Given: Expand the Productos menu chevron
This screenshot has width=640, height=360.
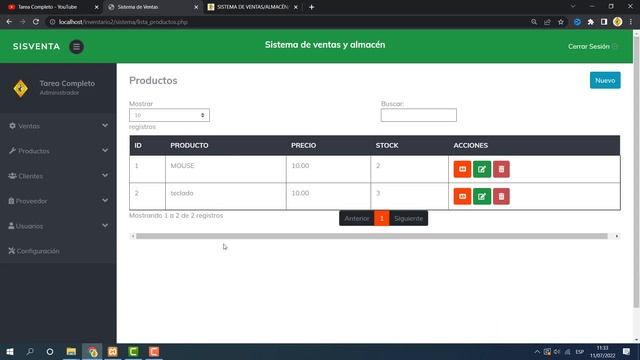Looking at the screenshot, I should click(x=105, y=150).
